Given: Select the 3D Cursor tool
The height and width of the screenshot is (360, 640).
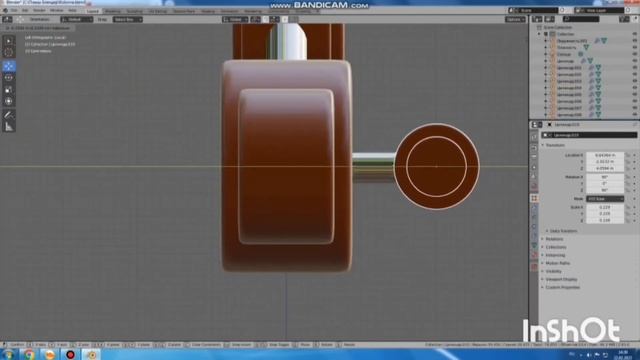Looking at the screenshot, I should click(x=9, y=52).
